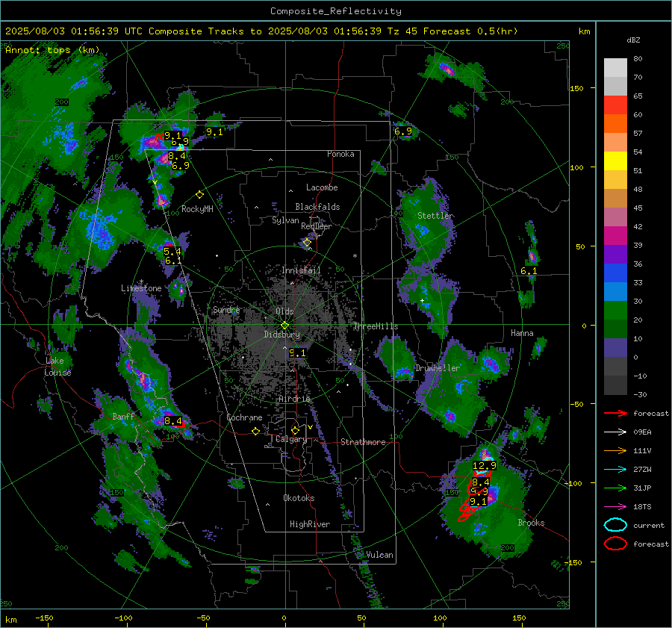This screenshot has height=628, width=672.
Task: Click the Lacombe town label
Action: [x=322, y=187]
